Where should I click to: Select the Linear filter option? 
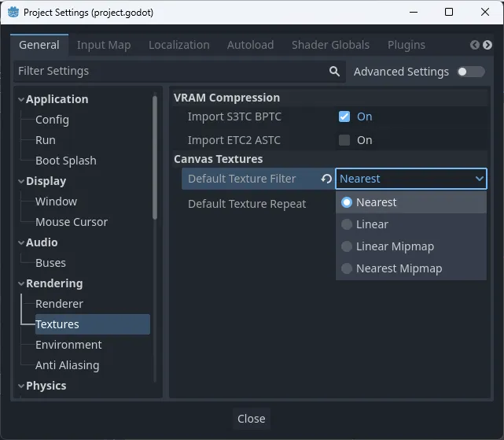tap(372, 224)
